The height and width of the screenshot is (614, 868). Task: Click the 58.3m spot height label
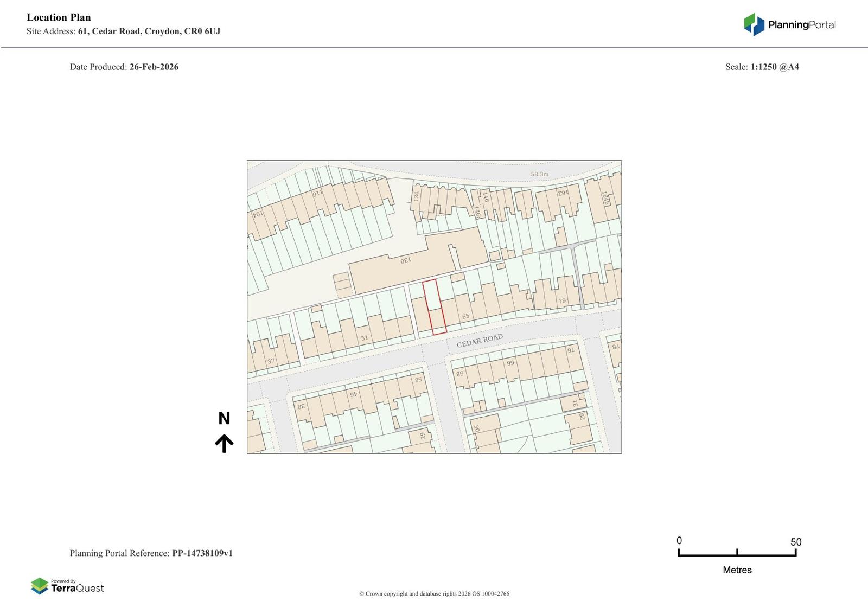click(539, 174)
